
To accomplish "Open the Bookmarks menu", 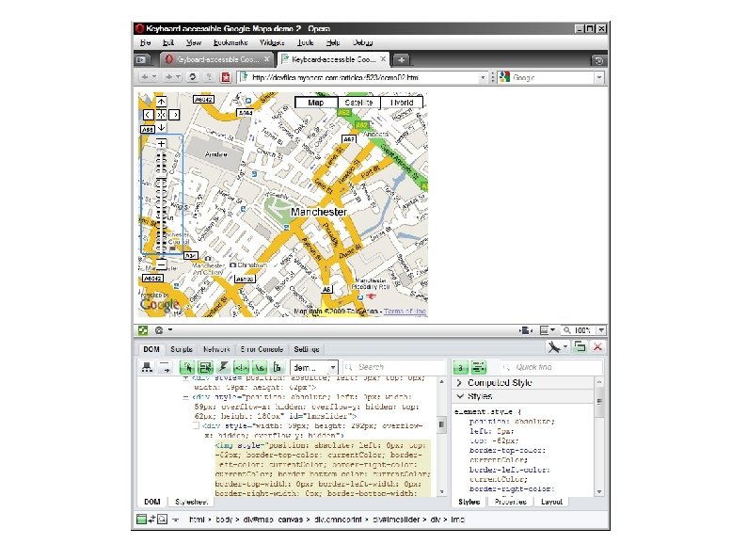I will [x=230, y=42].
